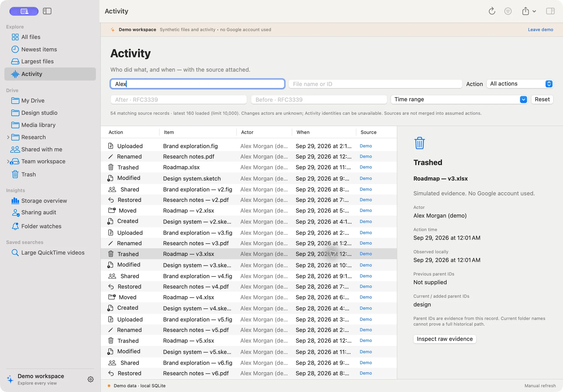
Task: Select the Roadmap — v4.xlsx row name
Action: 189,297
